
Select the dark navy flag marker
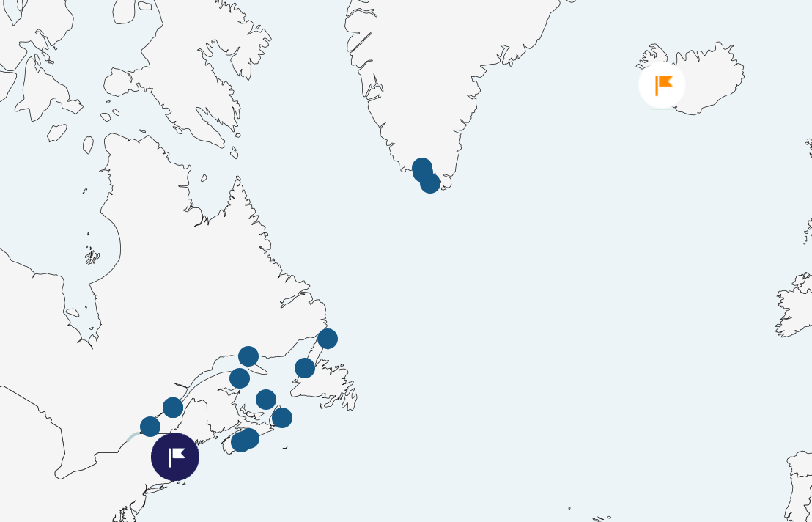(175, 457)
